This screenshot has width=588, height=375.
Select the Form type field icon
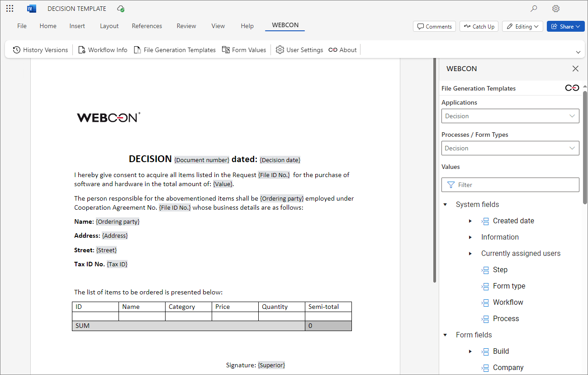485,286
